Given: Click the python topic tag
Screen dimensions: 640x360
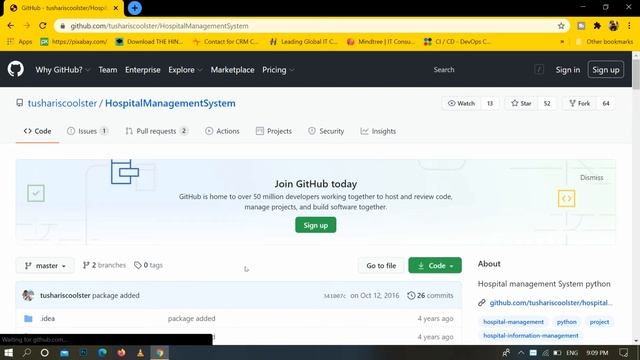Looking at the screenshot, I should click(x=567, y=322).
